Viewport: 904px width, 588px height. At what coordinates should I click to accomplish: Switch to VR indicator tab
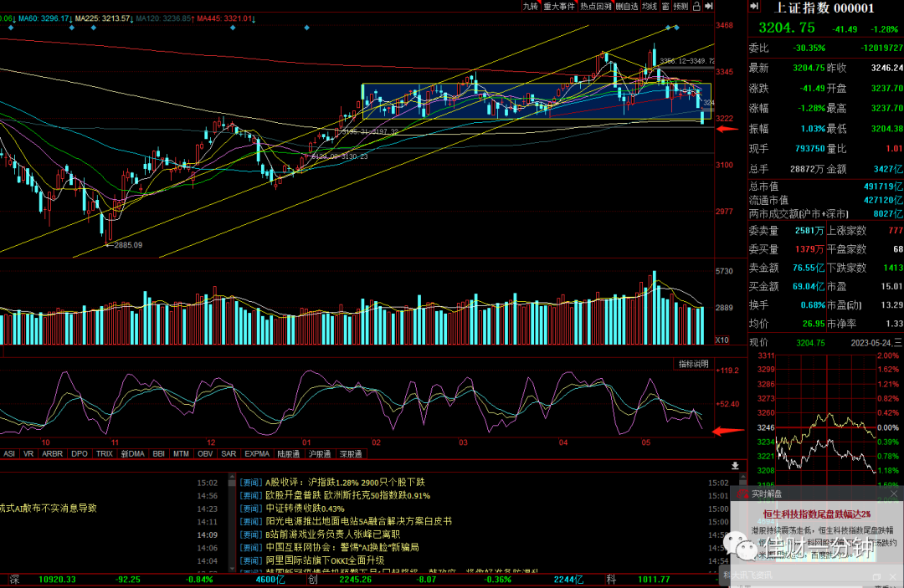(28, 454)
